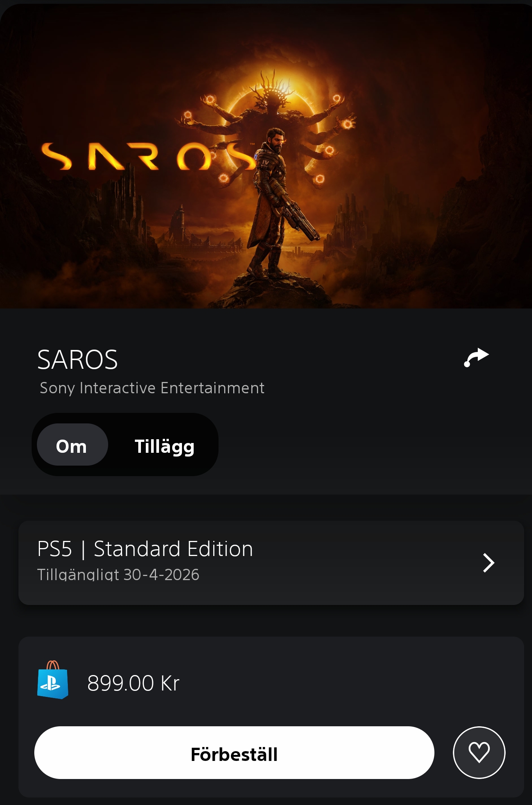
Task: Add SAROS to wishlist with heart icon
Action: [479, 752]
